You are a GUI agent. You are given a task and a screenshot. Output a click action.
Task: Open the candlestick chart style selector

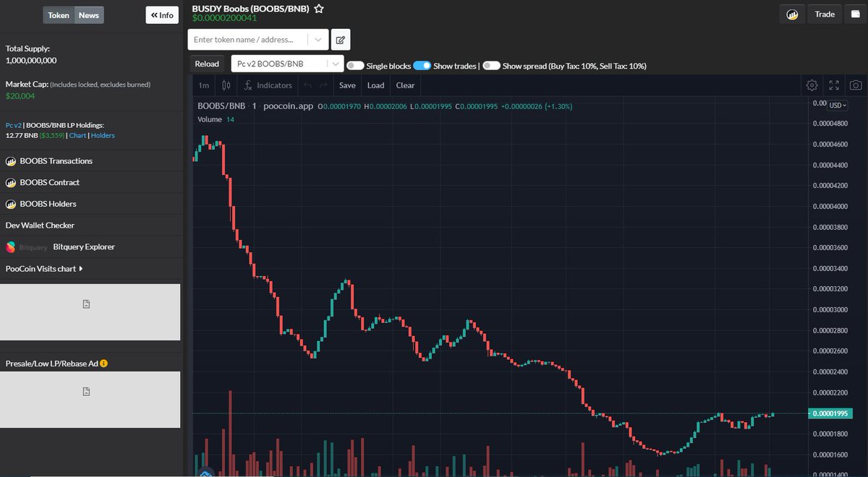click(x=226, y=85)
